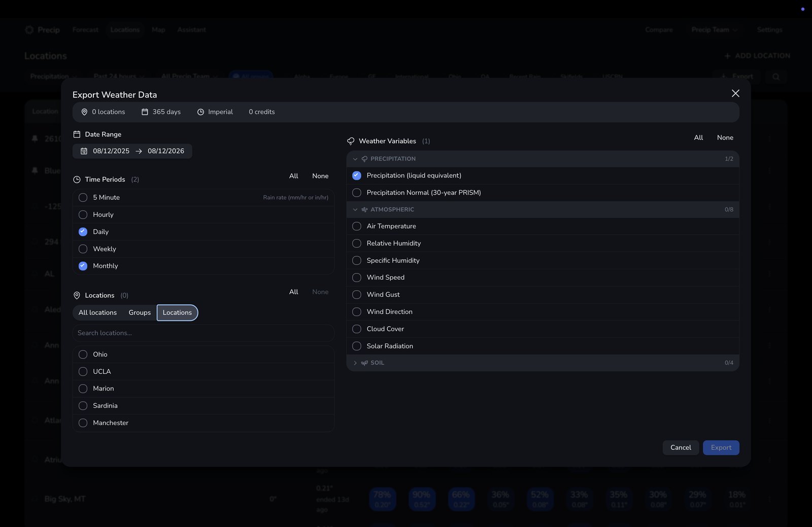Select the Ohio location checkbox

(83, 355)
